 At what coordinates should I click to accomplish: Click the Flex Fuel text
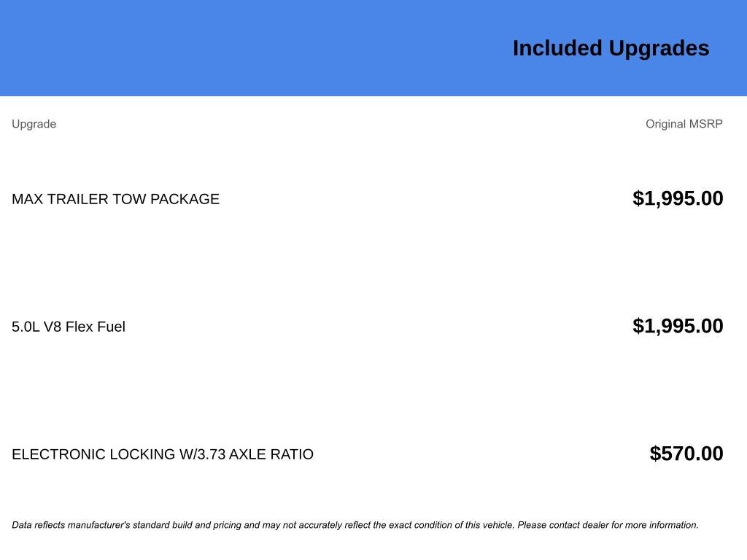click(x=96, y=327)
